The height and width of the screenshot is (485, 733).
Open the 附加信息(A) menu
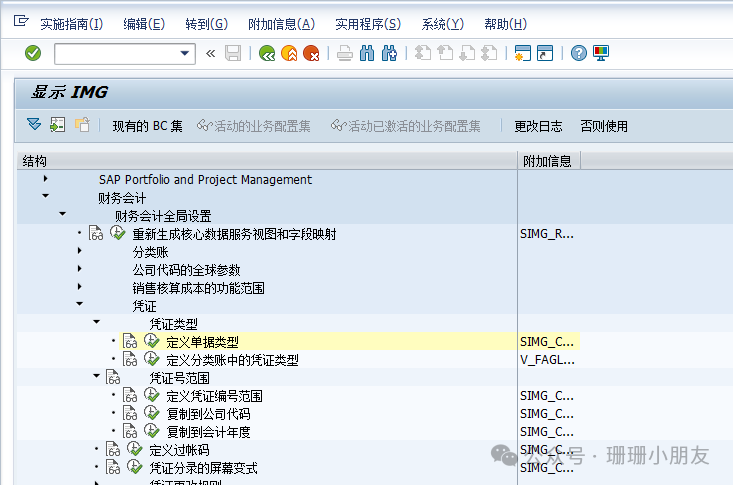click(280, 23)
